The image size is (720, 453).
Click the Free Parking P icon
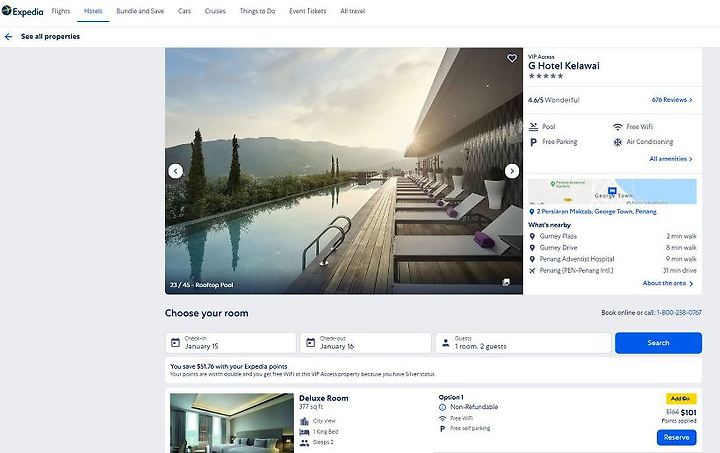(533, 142)
